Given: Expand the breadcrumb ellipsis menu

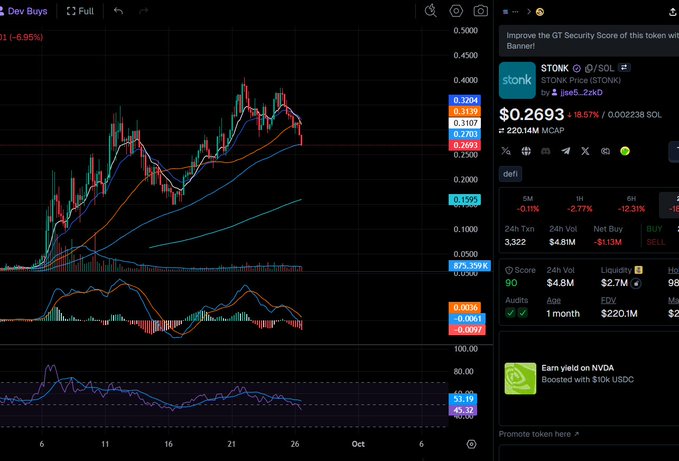Looking at the screenshot, I should [515, 12].
